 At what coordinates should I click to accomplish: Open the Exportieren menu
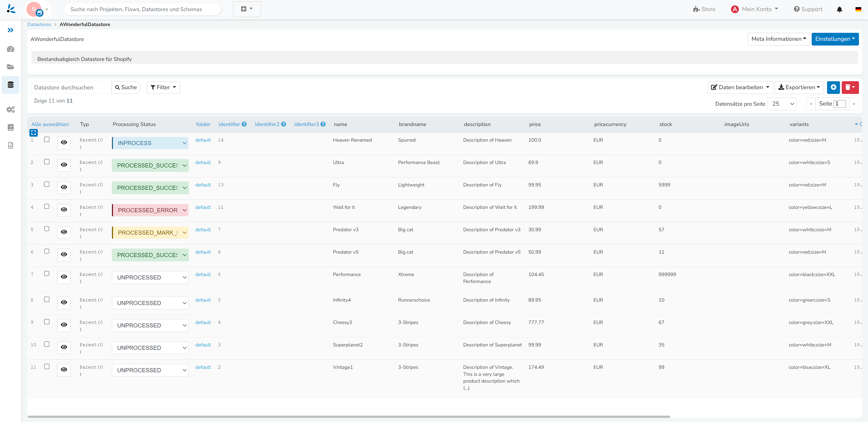(x=799, y=87)
